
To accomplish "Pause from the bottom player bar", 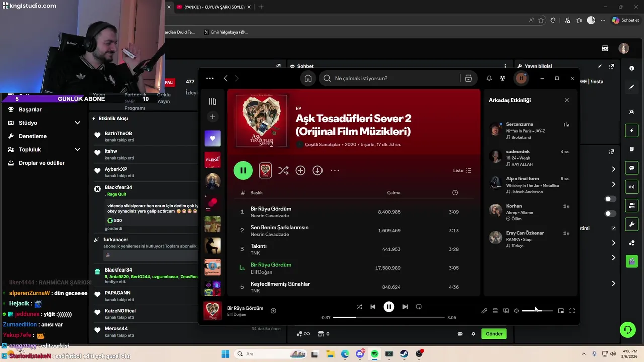I will [389, 307].
